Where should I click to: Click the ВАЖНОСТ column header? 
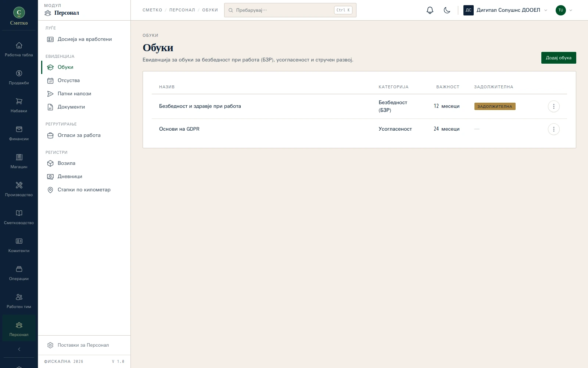click(448, 87)
